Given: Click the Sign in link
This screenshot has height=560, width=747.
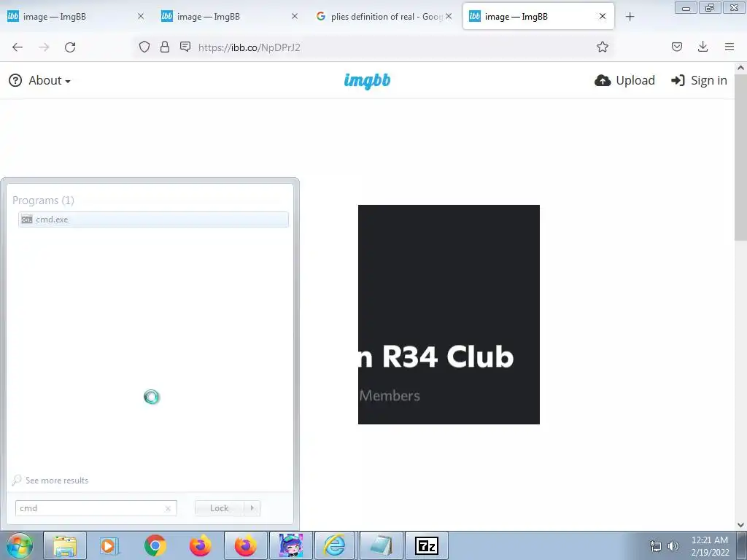Looking at the screenshot, I should (699, 80).
